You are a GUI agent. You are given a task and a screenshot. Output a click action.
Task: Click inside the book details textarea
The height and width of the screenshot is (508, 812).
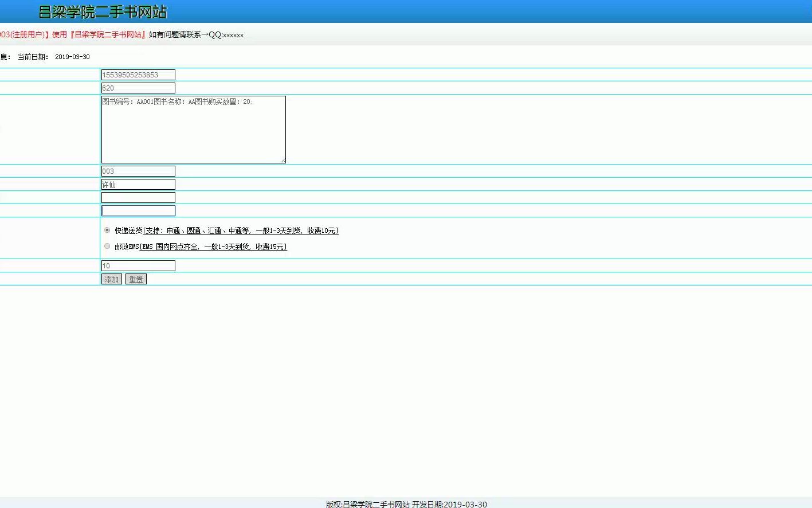(193, 129)
